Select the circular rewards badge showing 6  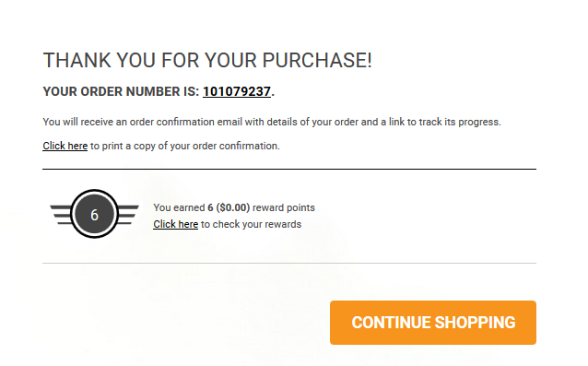(95, 214)
